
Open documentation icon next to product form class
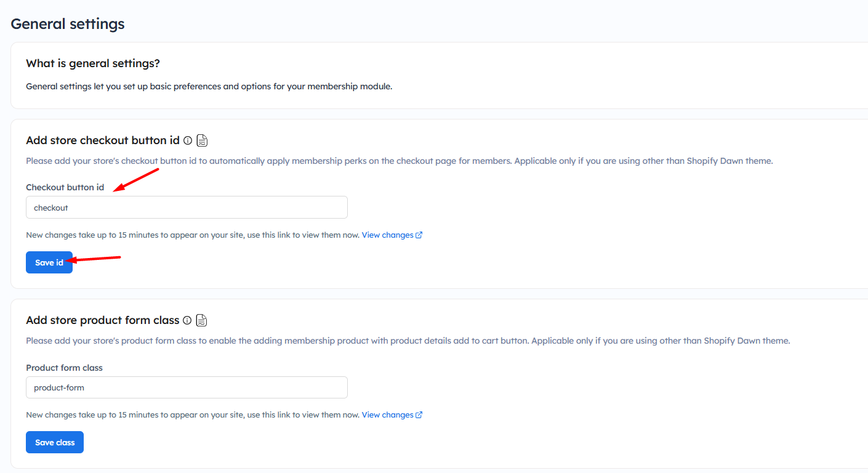point(201,320)
